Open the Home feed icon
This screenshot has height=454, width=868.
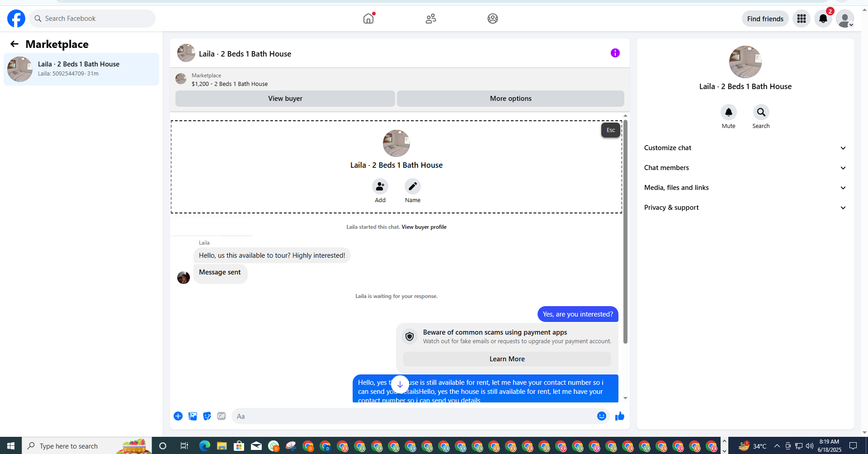(x=369, y=19)
